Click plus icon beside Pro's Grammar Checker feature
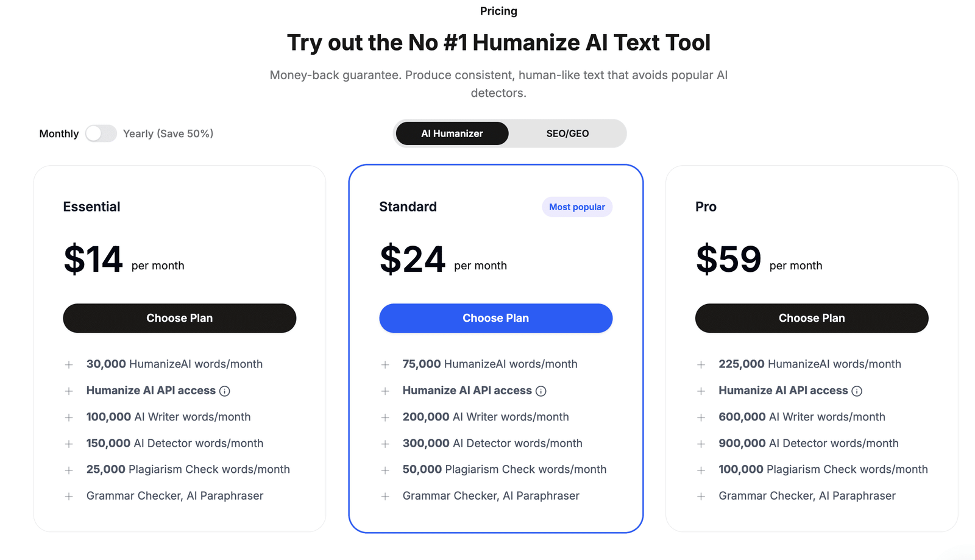 (701, 495)
